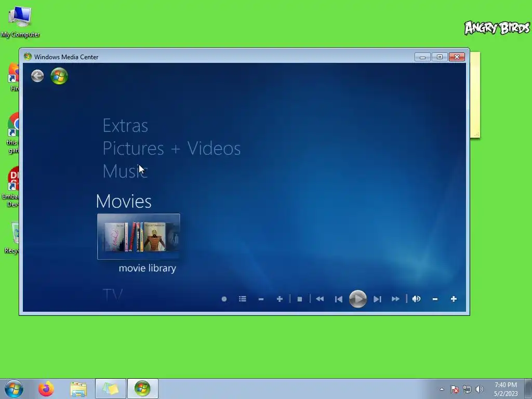Click the taskbar clock showing 7:40 PM
This screenshot has height=399, width=532.
coord(506,389)
